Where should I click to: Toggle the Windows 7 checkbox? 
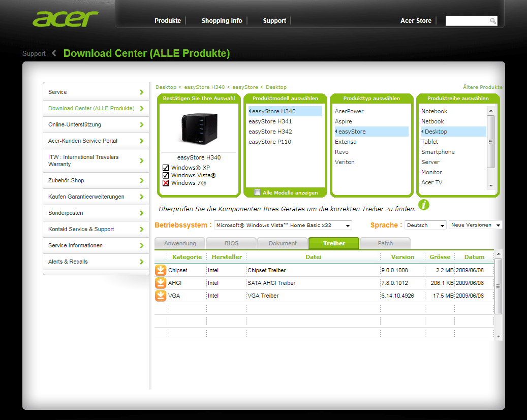coord(166,183)
